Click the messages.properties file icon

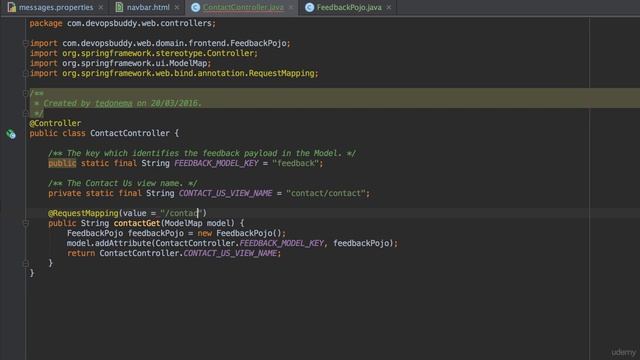[x=12, y=7]
